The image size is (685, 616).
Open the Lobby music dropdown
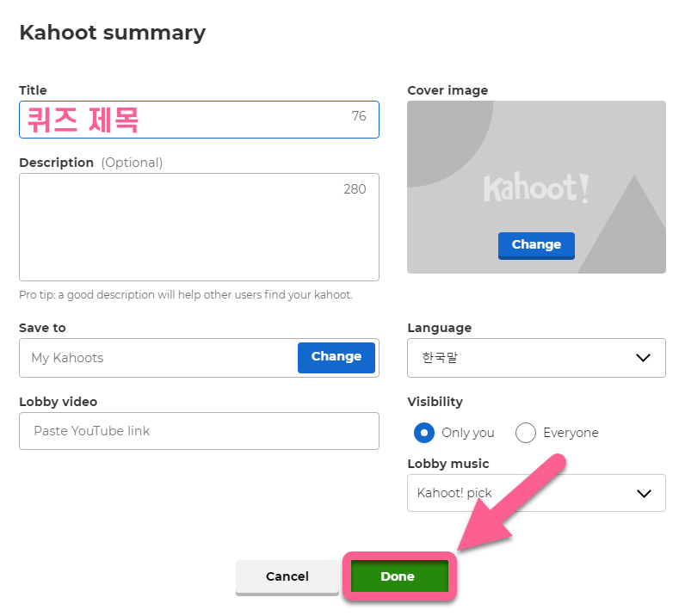pos(536,493)
